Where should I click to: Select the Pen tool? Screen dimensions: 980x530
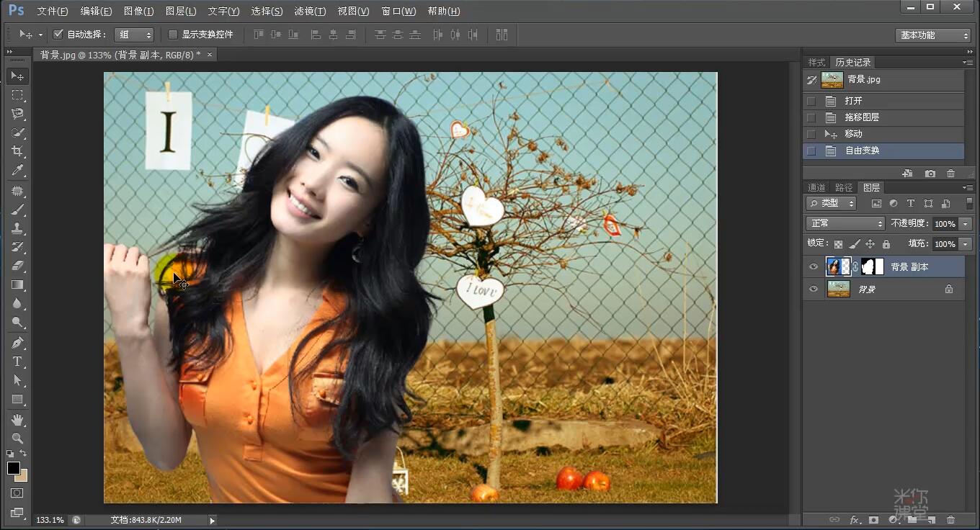tap(17, 342)
